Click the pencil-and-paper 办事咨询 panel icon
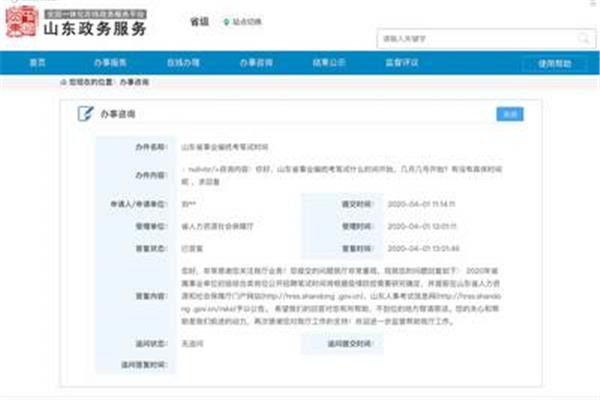Image resolution: width=600 pixels, height=400 pixels. pos(85,114)
